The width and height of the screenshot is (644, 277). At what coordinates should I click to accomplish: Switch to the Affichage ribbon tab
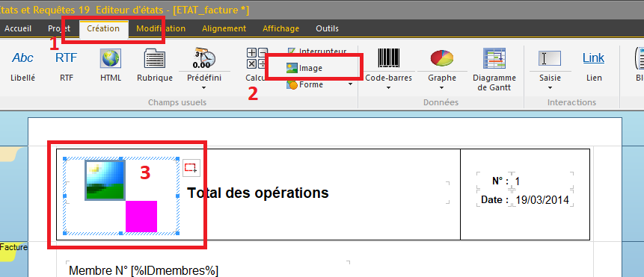[281, 28]
